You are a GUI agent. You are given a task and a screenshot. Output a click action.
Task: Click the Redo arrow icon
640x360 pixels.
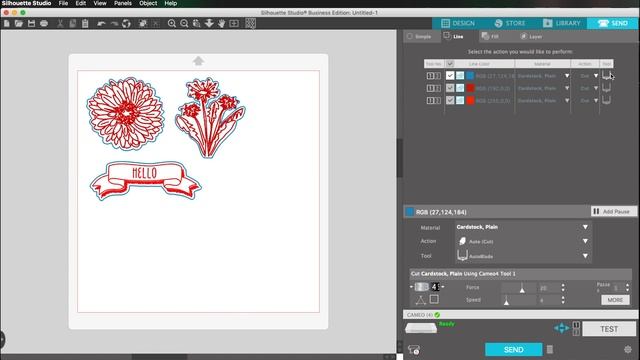[x=114, y=23]
